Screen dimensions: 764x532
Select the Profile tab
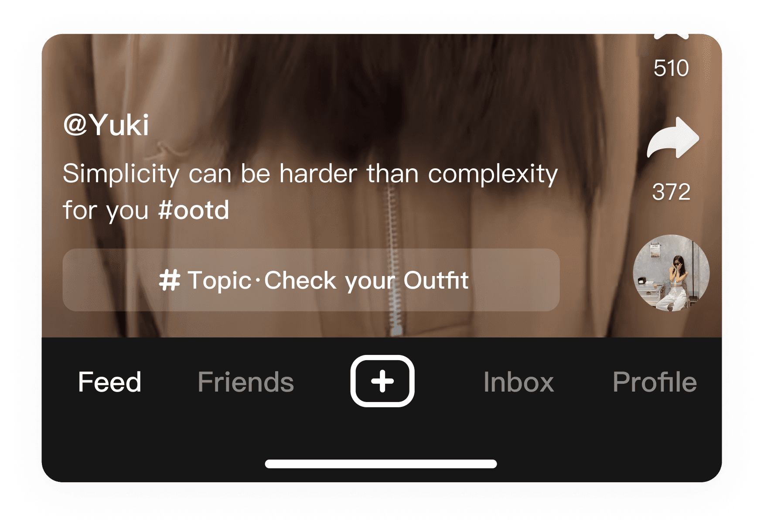click(655, 382)
